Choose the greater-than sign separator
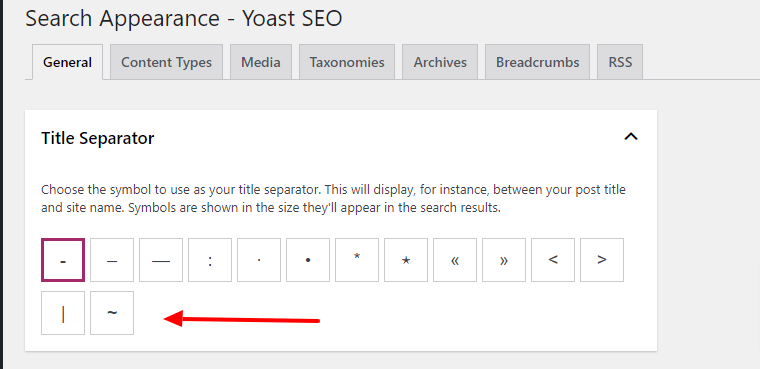760x369 pixels. tap(602, 260)
